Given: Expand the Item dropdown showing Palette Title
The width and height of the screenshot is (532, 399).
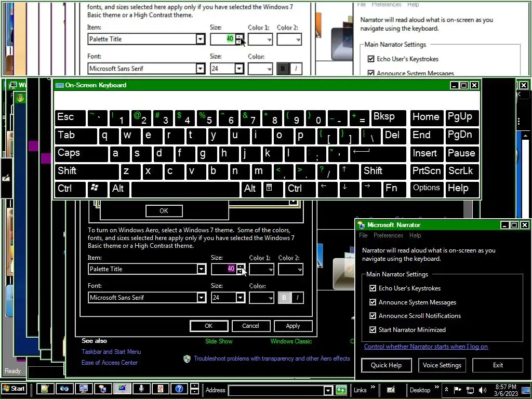Looking at the screenshot, I should 201,270.
